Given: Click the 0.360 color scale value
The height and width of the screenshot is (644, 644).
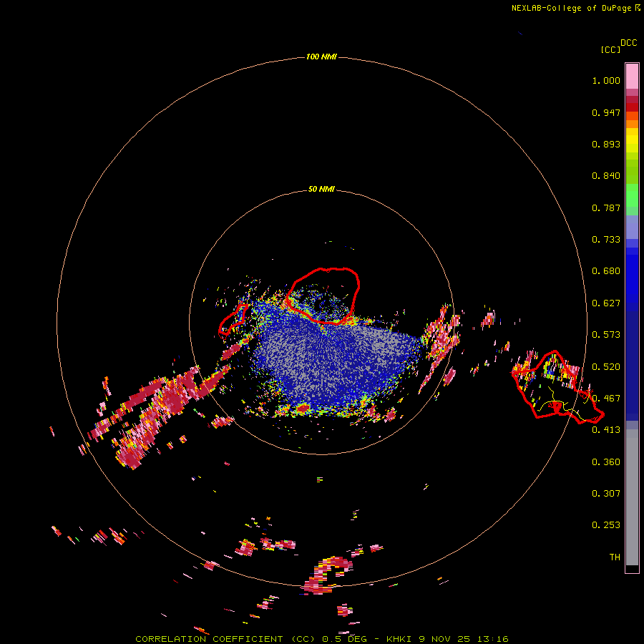Looking at the screenshot, I should pyautogui.click(x=606, y=462).
